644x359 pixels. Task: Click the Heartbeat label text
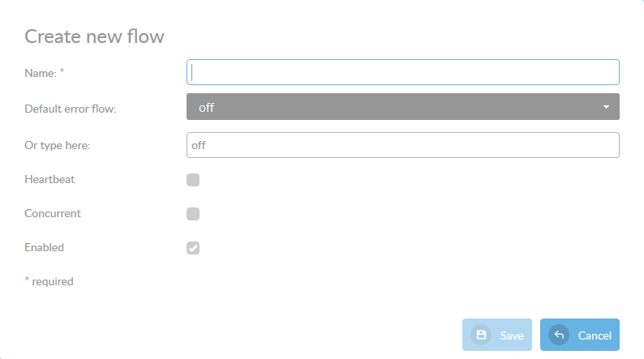[x=49, y=179]
